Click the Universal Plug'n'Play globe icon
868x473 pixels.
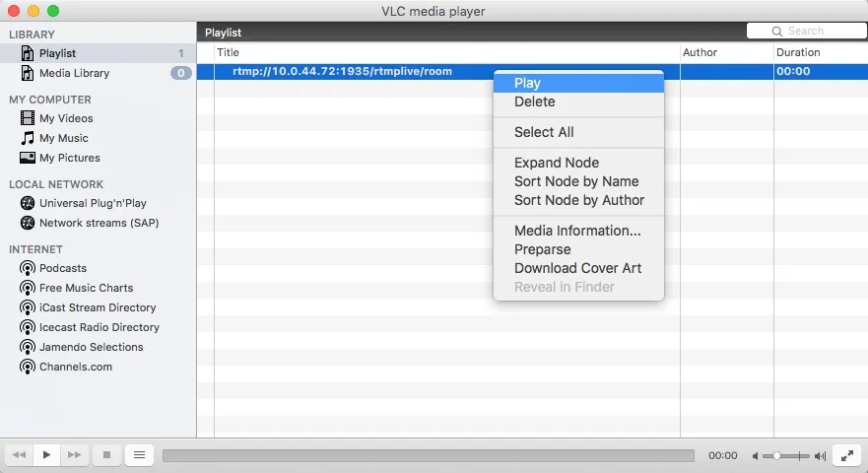coord(28,203)
